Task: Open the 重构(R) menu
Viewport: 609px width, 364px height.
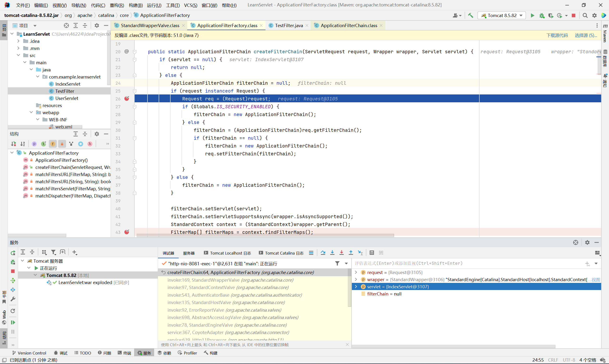Action: click(117, 5)
